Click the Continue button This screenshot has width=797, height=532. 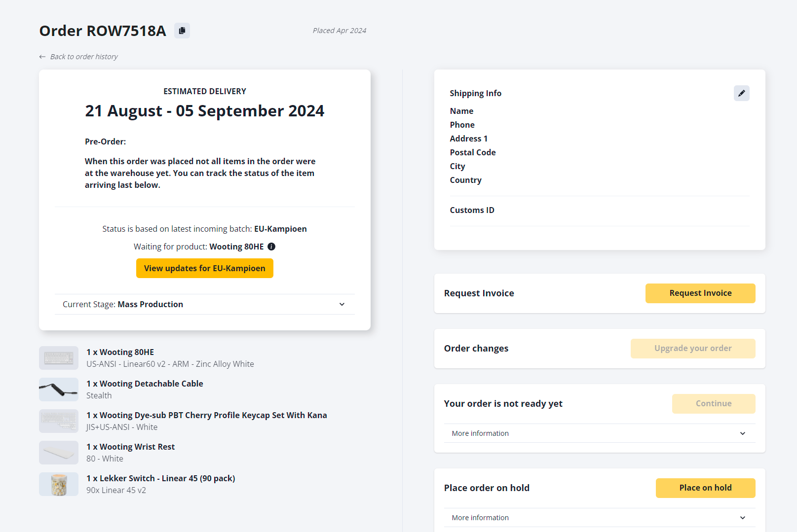(x=713, y=404)
